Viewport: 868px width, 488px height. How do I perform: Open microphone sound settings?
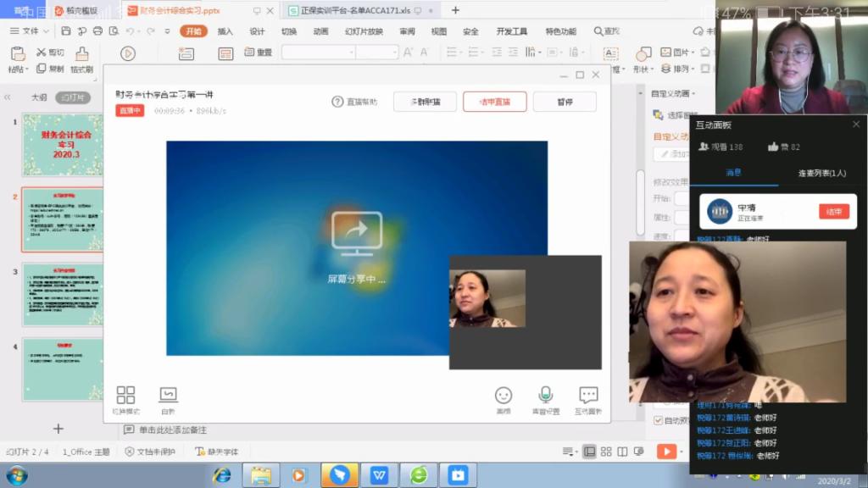[546, 395]
